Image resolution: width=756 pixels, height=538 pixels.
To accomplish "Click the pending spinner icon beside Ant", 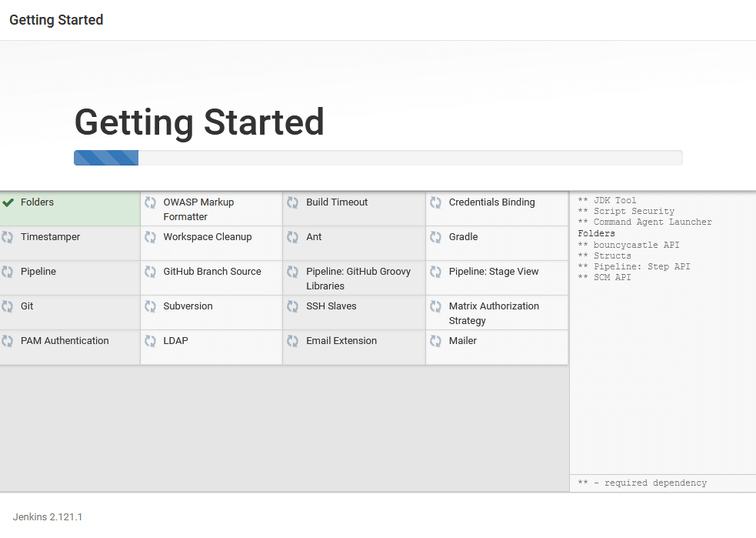I will (293, 237).
